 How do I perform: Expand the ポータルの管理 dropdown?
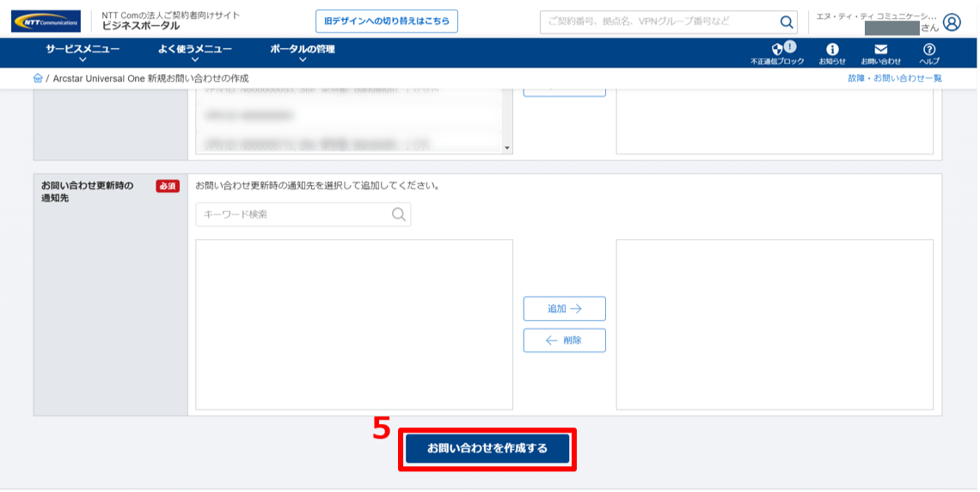(x=302, y=52)
